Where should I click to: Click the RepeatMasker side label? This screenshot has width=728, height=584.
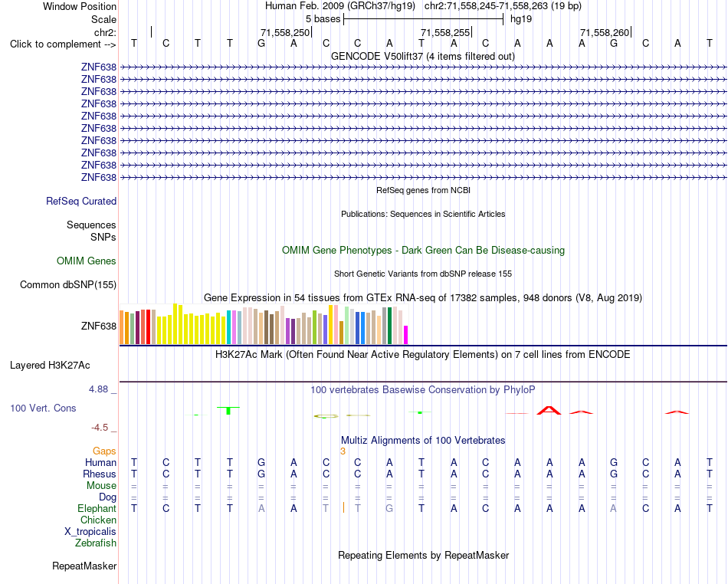tap(84, 566)
